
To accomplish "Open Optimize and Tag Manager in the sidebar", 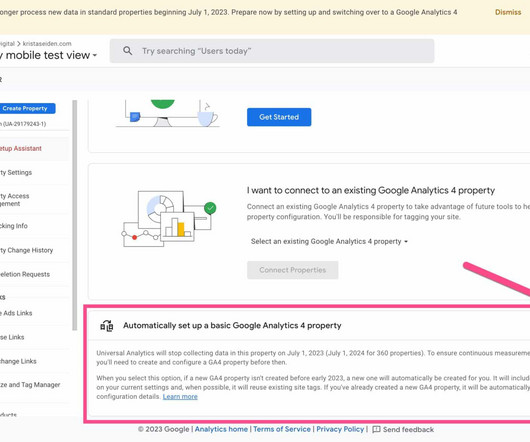I will tap(34, 385).
